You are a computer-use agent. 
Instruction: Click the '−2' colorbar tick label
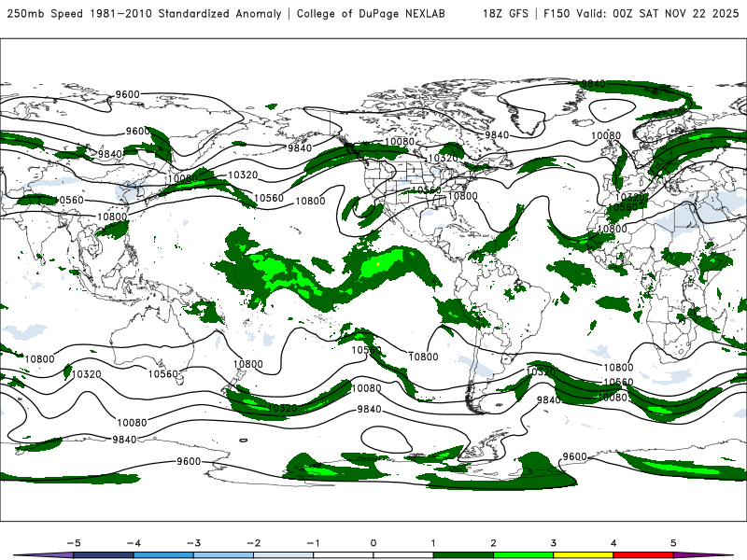coord(253,543)
